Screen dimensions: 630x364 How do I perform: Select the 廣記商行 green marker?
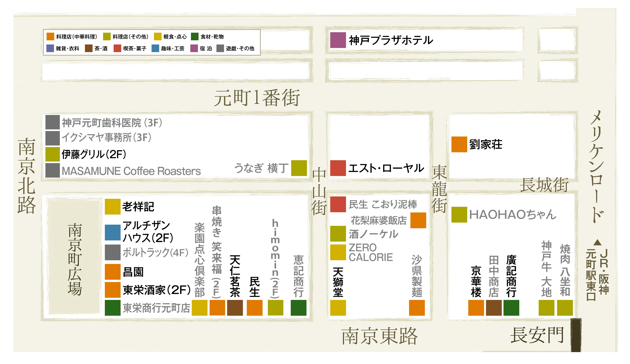tap(511, 308)
